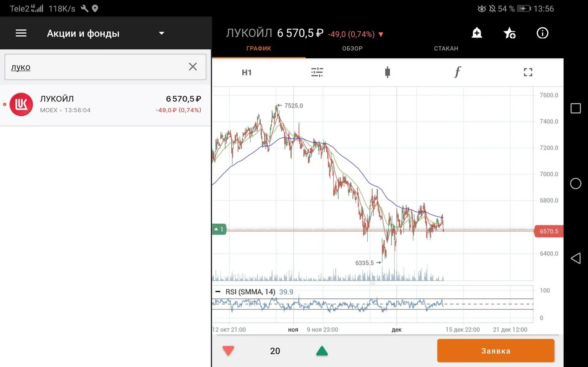Open instrument info icon
The height and width of the screenshot is (367, 588).
point(542,33)
